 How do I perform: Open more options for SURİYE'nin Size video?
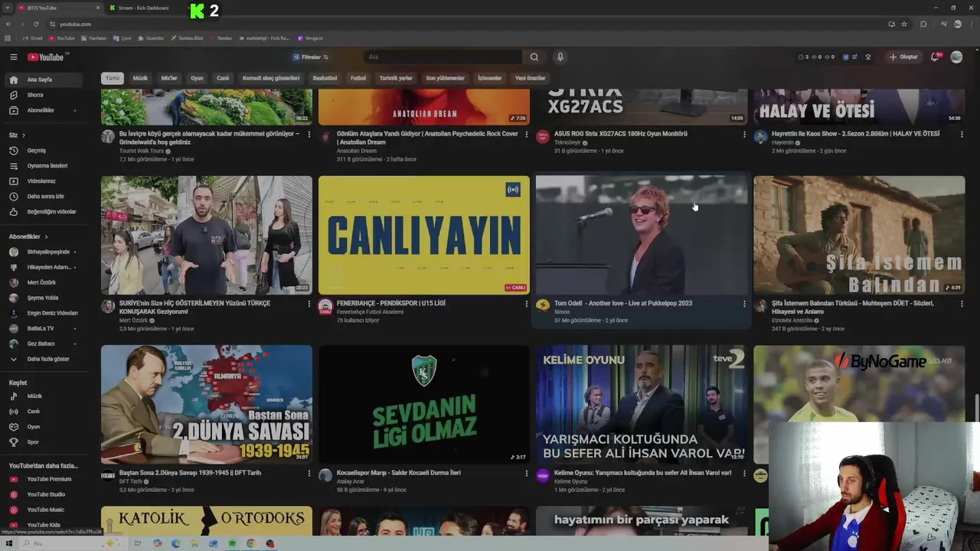[309, 304]
